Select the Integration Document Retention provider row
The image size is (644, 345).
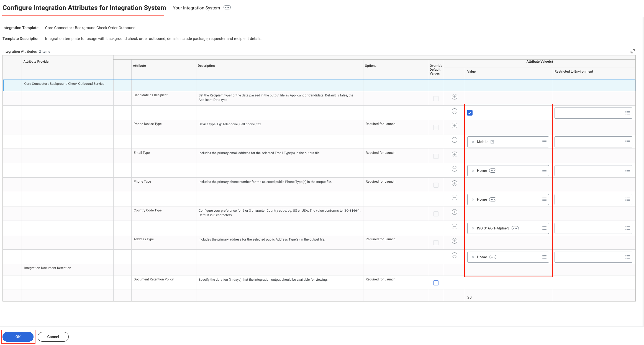pyautogui.click(x=48, y=268)
